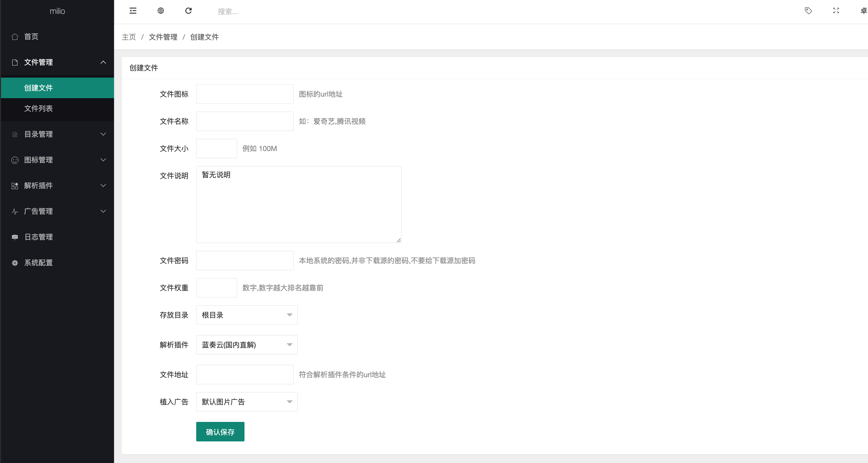The width and height of the screenshot is (868, 463).
Task: Open the 植入广告 dropdown showing 默认图片广告
Action: tap(247, 402)
